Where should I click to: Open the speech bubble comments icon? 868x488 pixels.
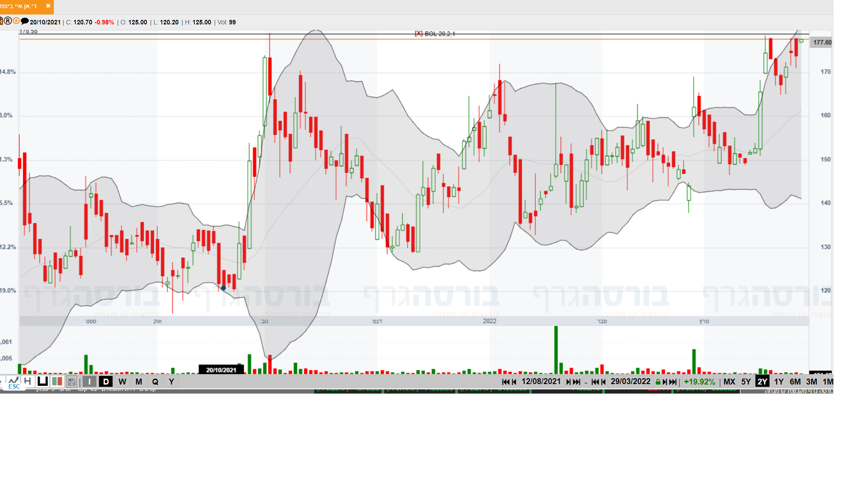click(25, 21)
